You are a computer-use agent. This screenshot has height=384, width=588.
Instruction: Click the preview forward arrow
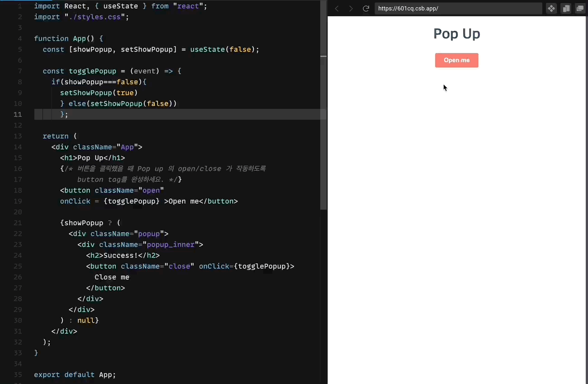coord(351,9)
